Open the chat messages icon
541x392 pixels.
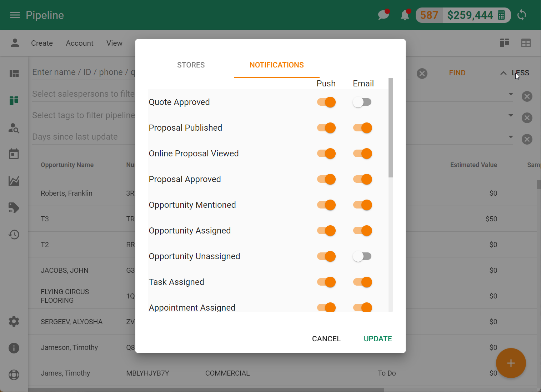[384, 15]
